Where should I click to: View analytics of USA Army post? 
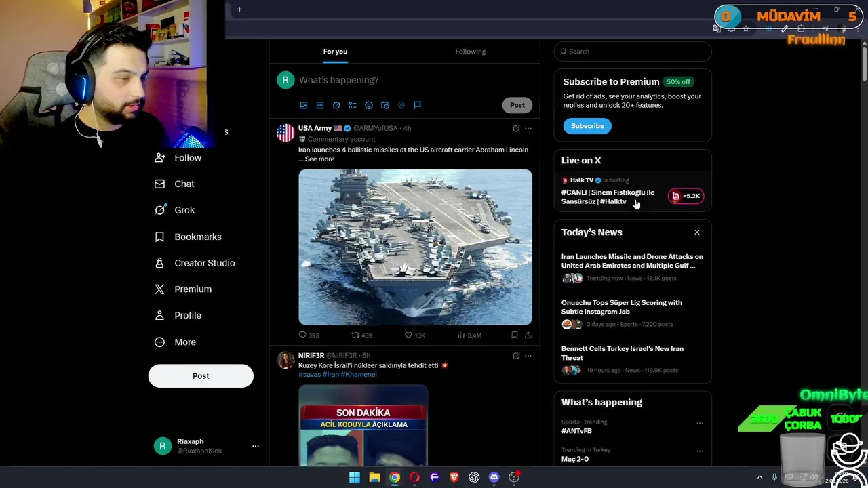tap(469, 335)
